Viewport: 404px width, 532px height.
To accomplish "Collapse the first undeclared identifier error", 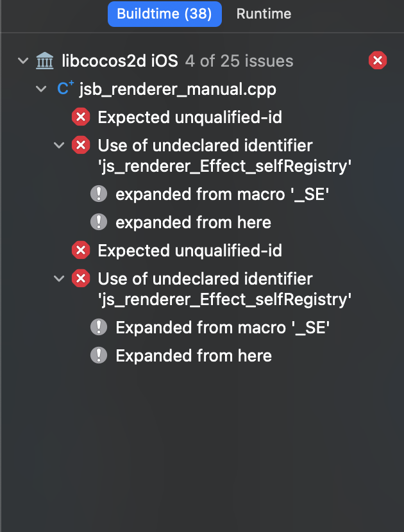I will pyautogui.click(x=60, y=145).
